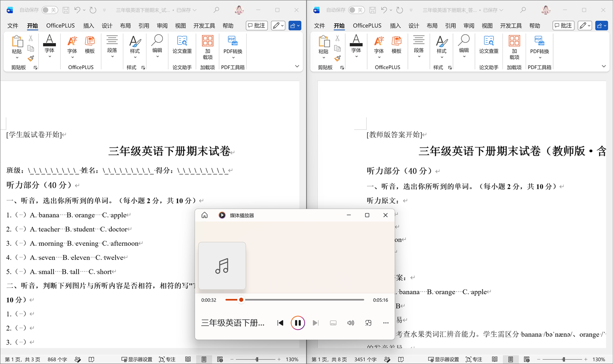
Task: Open more options in media player
Action: tap(386, 323)
